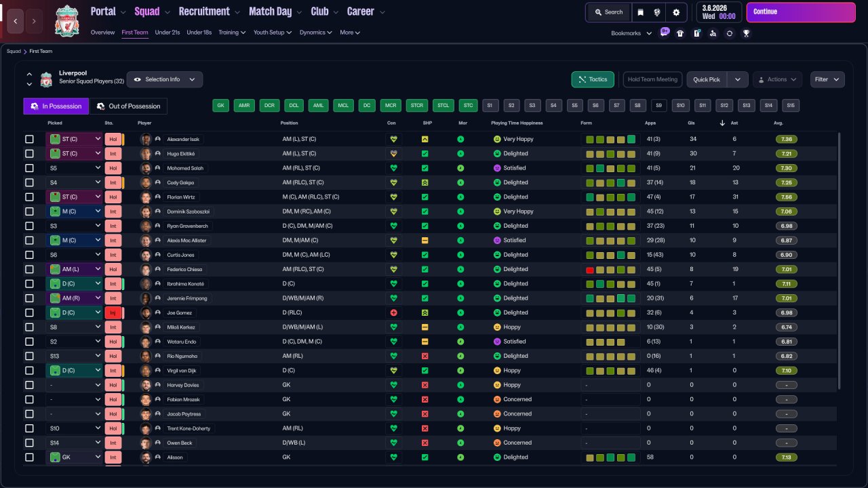Click the Liverpool badge beside squad name
868x488 pixels.
pos(46,80)
